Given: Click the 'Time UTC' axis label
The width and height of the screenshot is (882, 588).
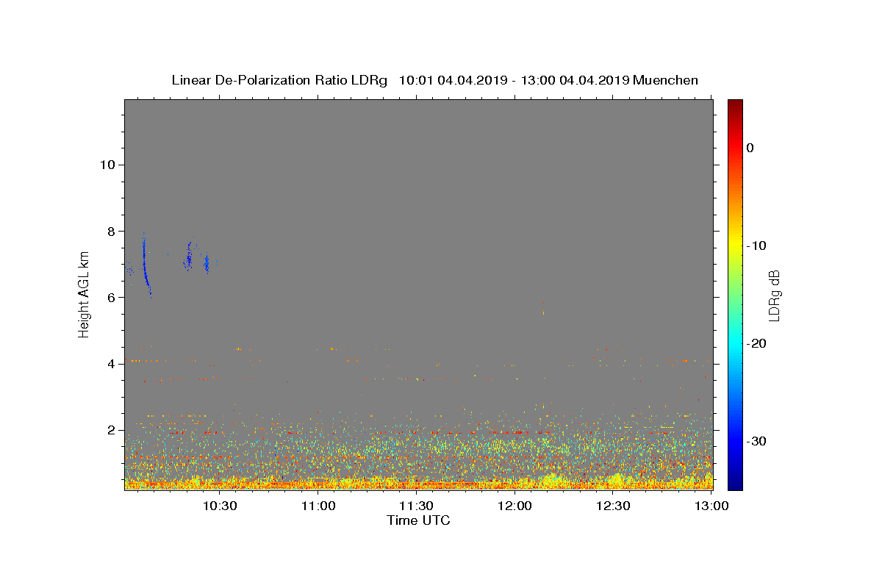Looking at the screenshot, I should pyautogui.click(x=418, y=520).
